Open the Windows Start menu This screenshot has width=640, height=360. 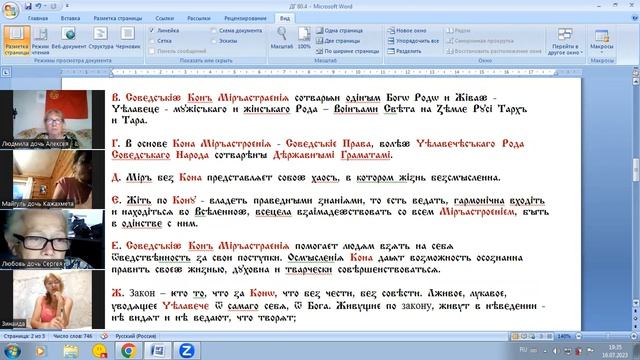pos(12,351)
